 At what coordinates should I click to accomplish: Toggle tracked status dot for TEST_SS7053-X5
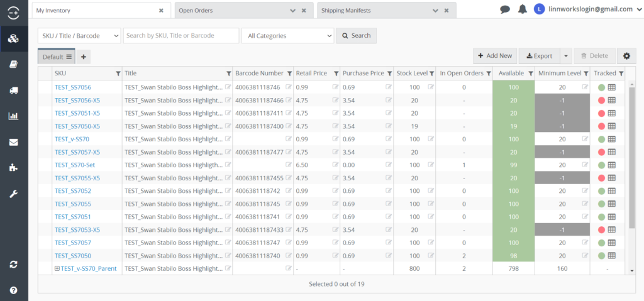(602, 229)
